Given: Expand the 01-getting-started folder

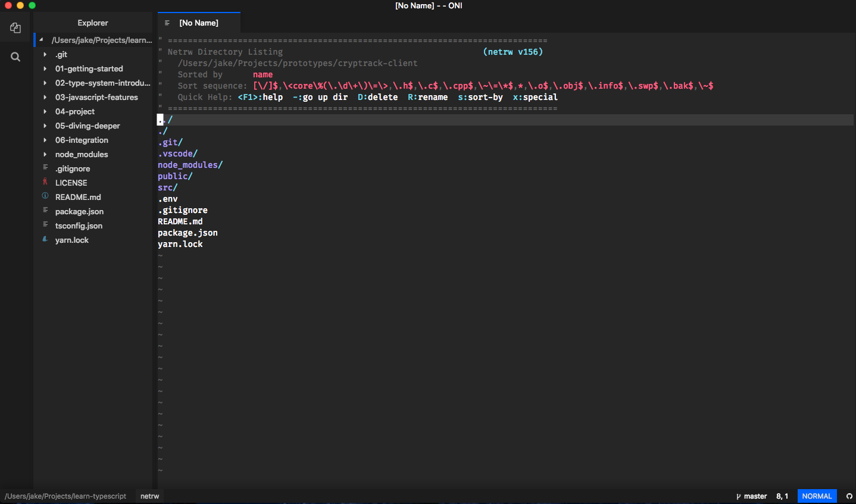Looking at the screenshot, I should tap(45, 68).
